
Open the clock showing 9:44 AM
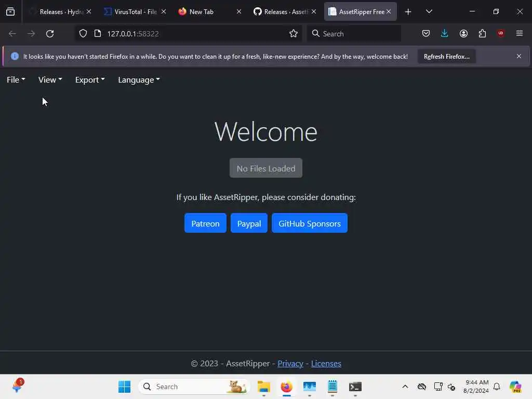[476, 387]
